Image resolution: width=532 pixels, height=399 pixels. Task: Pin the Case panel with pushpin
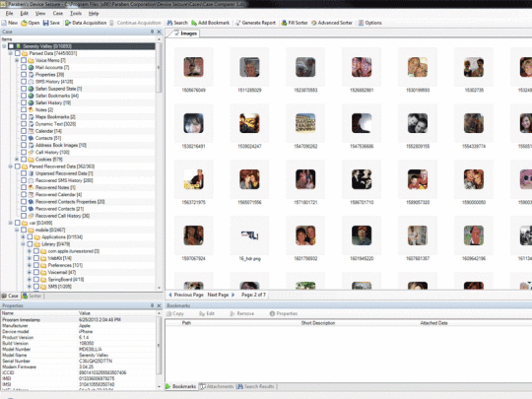coord(152,32)
